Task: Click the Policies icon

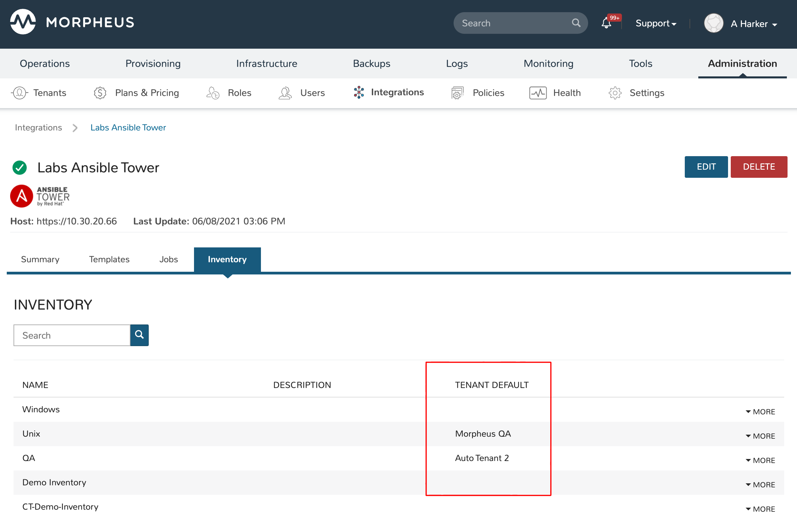Action: 457,93
